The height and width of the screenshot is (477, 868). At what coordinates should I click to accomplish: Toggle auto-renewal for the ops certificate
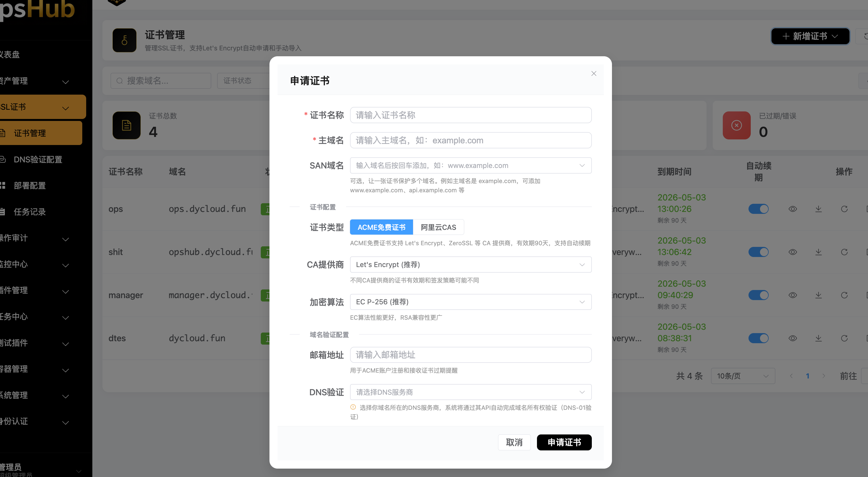(759, 209)
